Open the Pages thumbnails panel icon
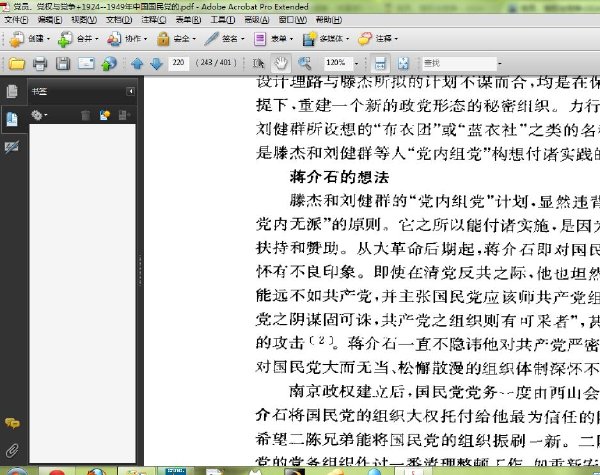This screenshot has width=600, height=475. pyautogui.click(x=12, y=91)
